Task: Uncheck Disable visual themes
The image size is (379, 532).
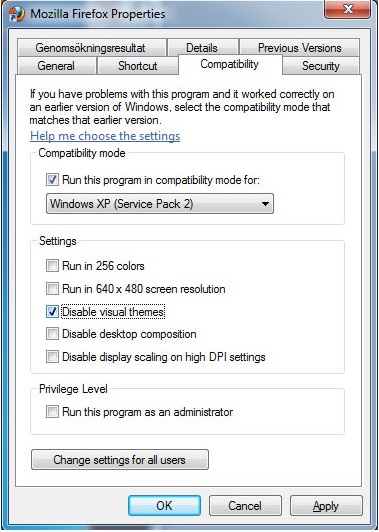Action: 52,311
